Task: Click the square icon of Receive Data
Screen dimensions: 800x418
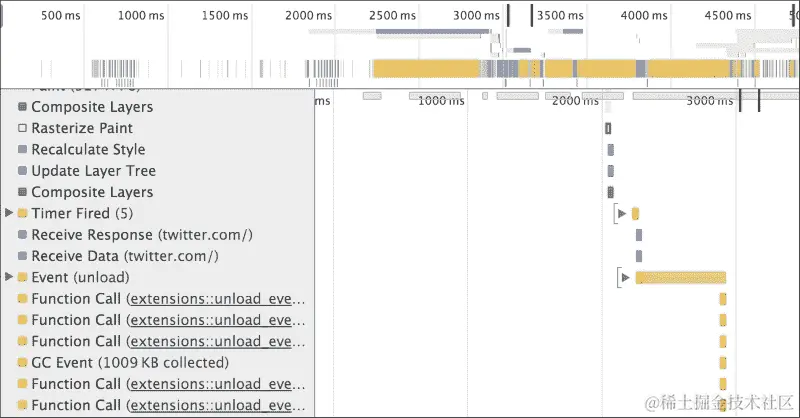Action: click(22, 256)
